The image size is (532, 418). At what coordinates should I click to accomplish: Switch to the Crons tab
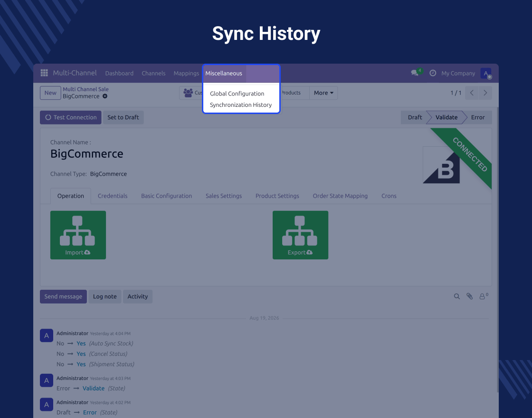point(389,196)
